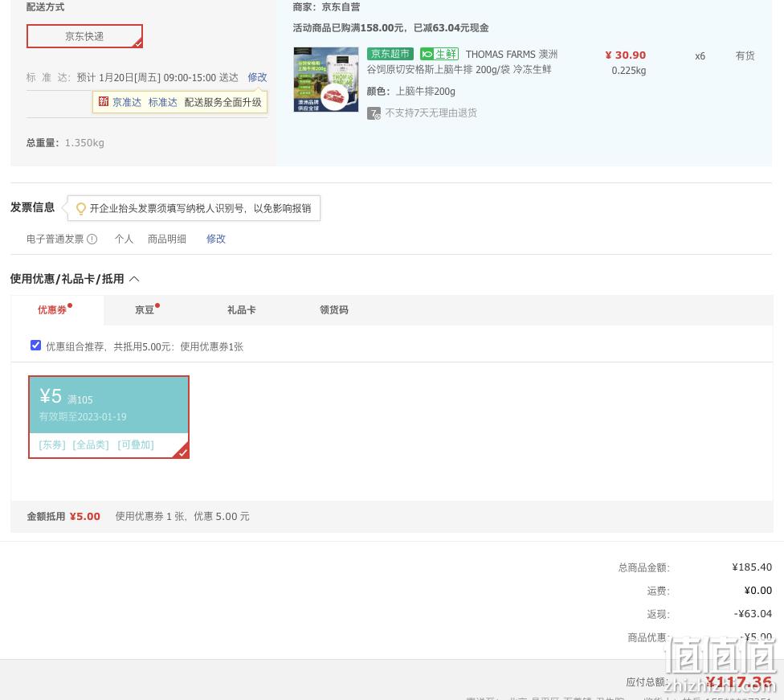This screenshot has height=700, width=784.
Task: Click the 金额抵用 ¥5.00 amount
Action: pyautogui.click(x=85, y=517)
